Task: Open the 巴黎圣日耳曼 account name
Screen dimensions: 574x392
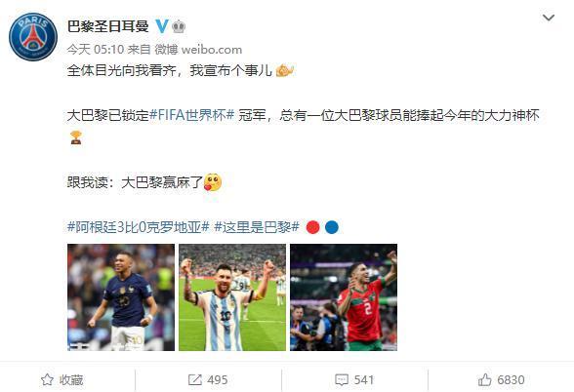Action: click(108, 26)
